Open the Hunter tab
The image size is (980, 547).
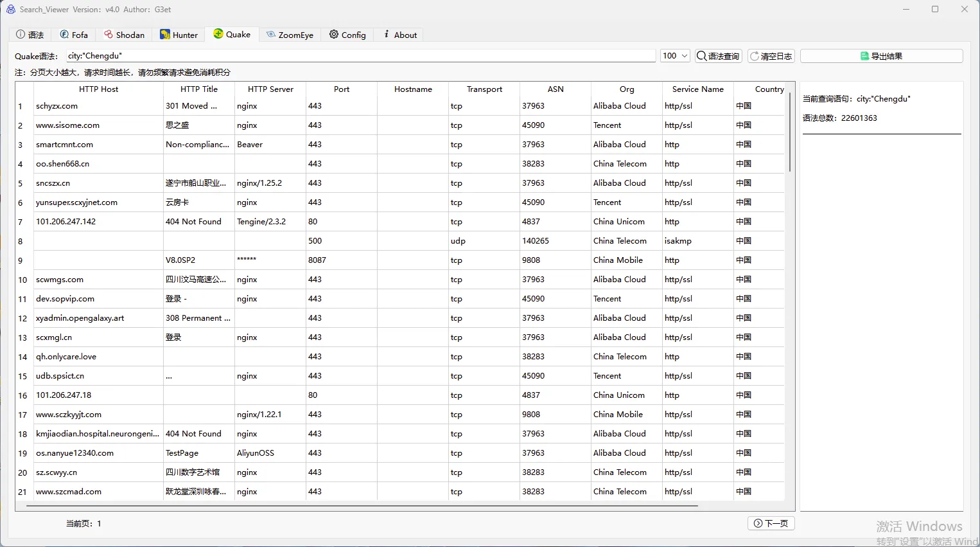179,35
